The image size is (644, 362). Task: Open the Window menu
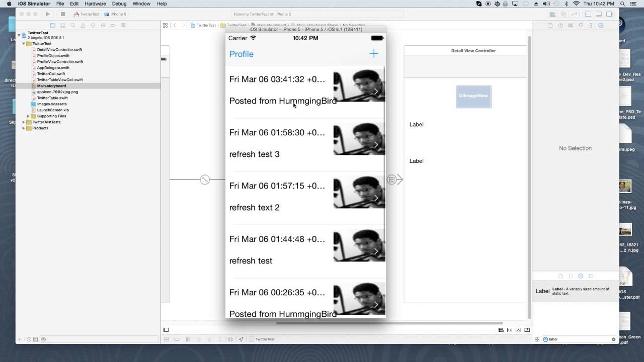click(141, 4)
